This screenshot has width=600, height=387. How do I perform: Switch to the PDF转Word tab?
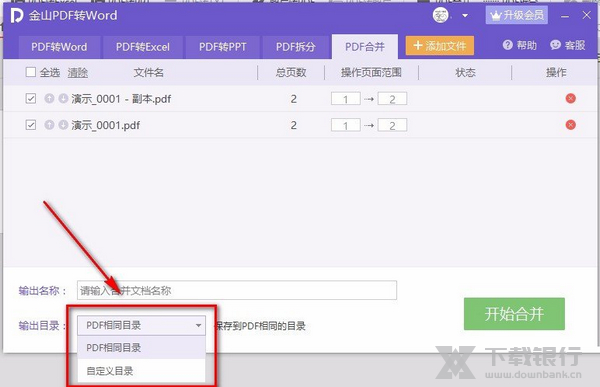tap(59, 47)
